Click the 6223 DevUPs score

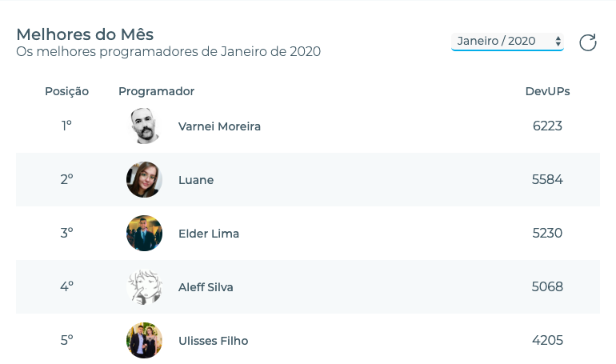tap(547, 126)
